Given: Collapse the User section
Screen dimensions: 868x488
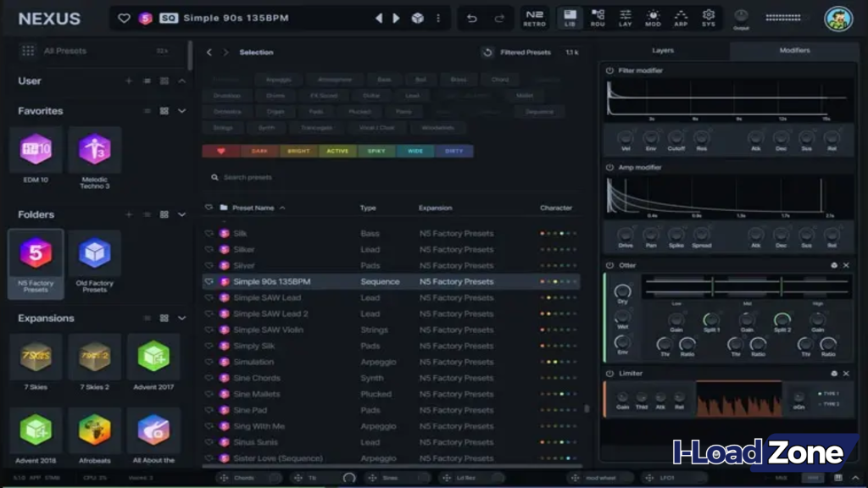Looking at the screenshot, I should coord(181,80).
